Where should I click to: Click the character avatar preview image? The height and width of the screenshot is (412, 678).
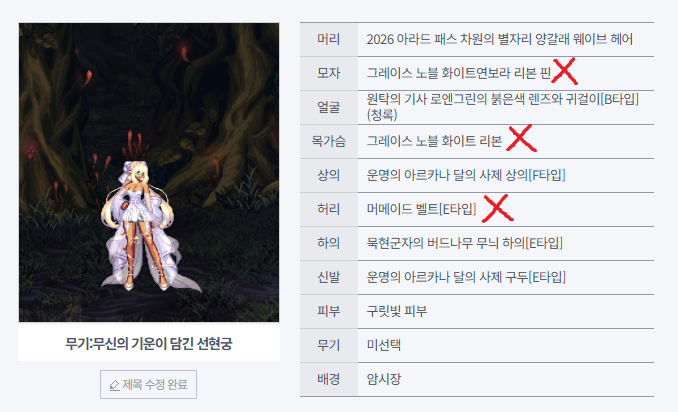click(x=149, y=172)
